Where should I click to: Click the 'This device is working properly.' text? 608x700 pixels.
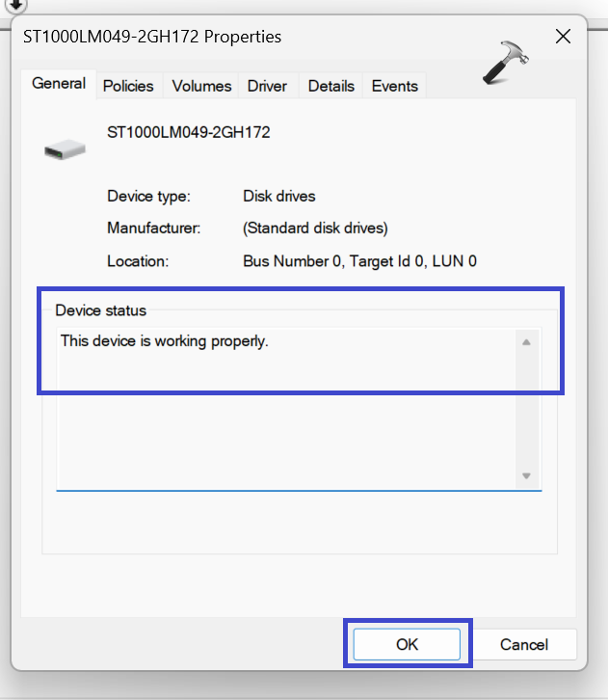[x=164, y=341]
